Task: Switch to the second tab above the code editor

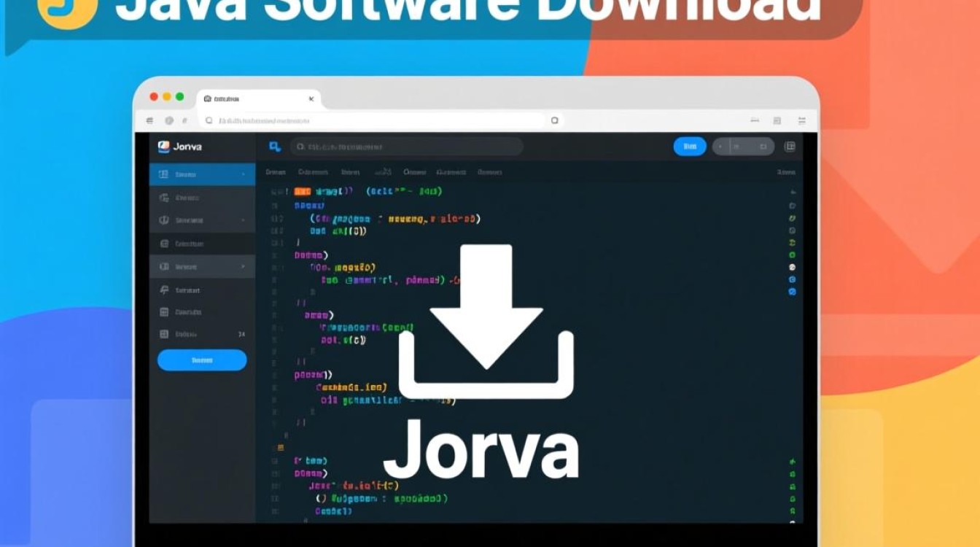Action: pos(314,173)
